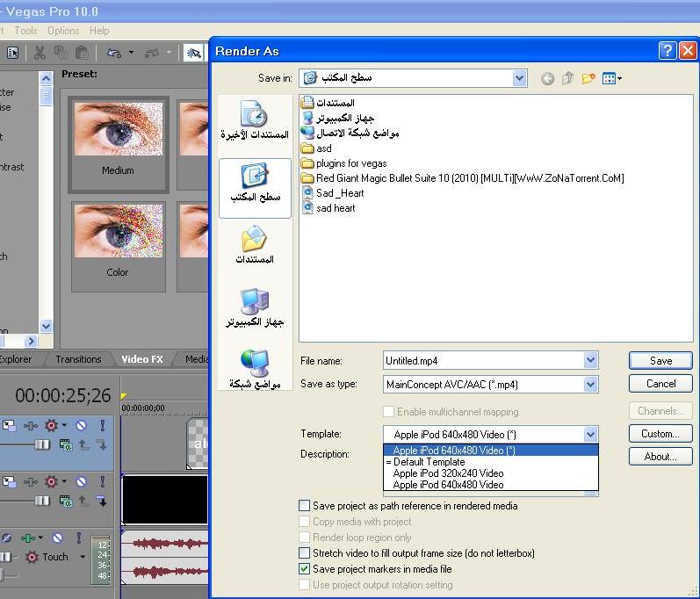The width and height of the screenshot is (700, 599).
Task: Select My Documents (المستندات) in places sidebar
Action: click(x=255, y=244)
